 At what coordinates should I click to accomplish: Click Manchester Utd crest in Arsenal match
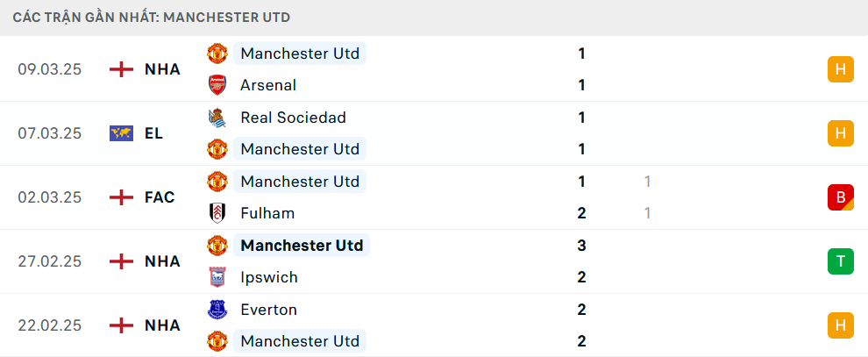(x=217, y=54)
